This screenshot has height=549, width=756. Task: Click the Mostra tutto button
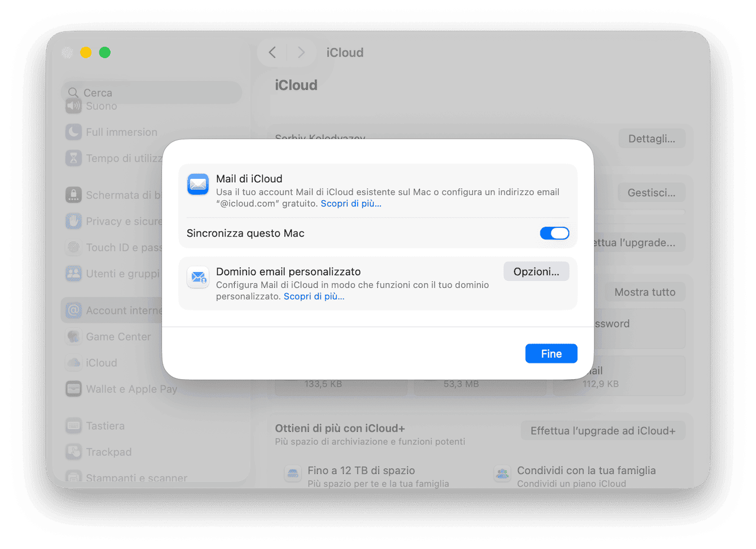[x=645, y=292]
